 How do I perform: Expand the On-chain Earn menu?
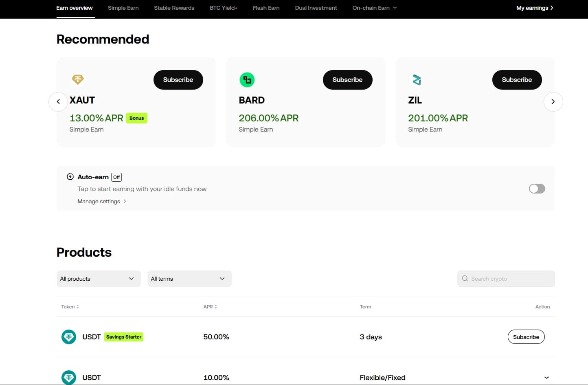click(375, 8)
